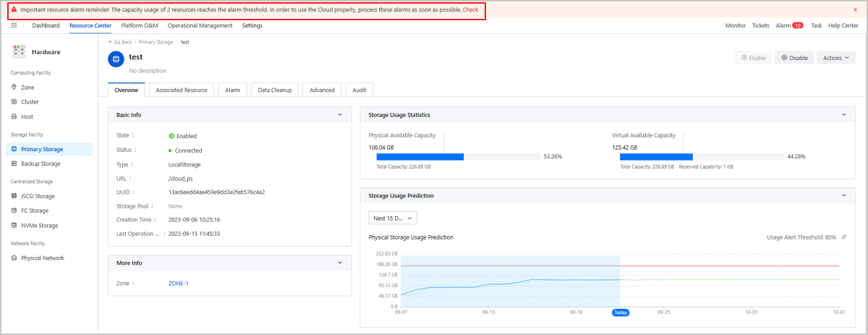Open the Next 15 Days range dropdown
Screen dimensions: 868x335
tap(393, 218)
